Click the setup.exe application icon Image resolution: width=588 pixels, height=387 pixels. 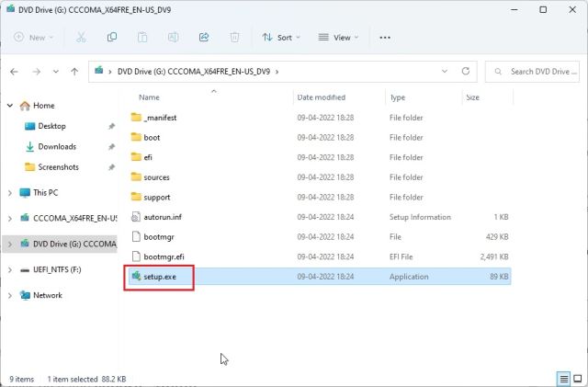(x=137, y=277)
